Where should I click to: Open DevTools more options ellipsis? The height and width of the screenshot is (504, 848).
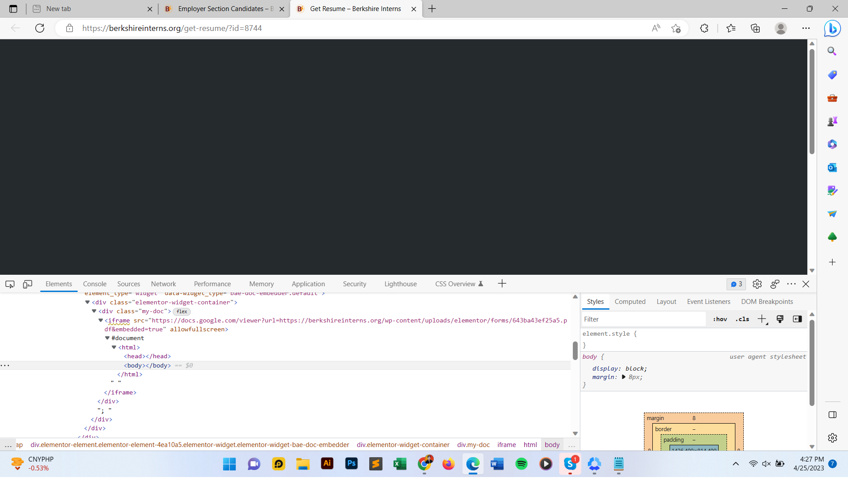click(791, 284)
